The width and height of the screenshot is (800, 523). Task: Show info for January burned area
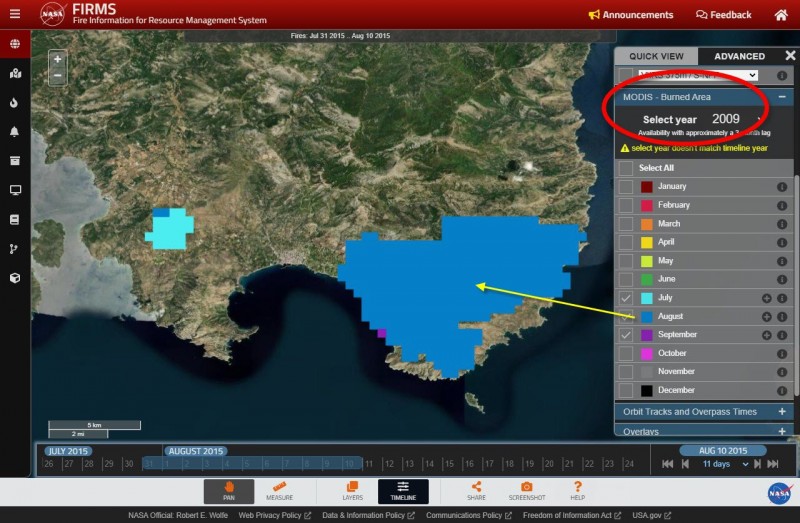(x=782, y=187)
